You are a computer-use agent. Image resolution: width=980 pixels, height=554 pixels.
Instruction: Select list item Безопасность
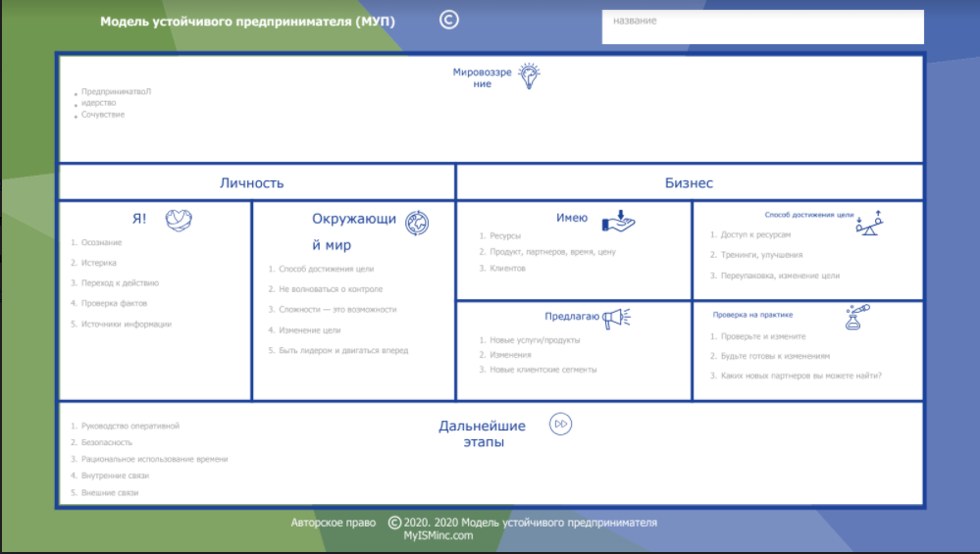point(106,442)
